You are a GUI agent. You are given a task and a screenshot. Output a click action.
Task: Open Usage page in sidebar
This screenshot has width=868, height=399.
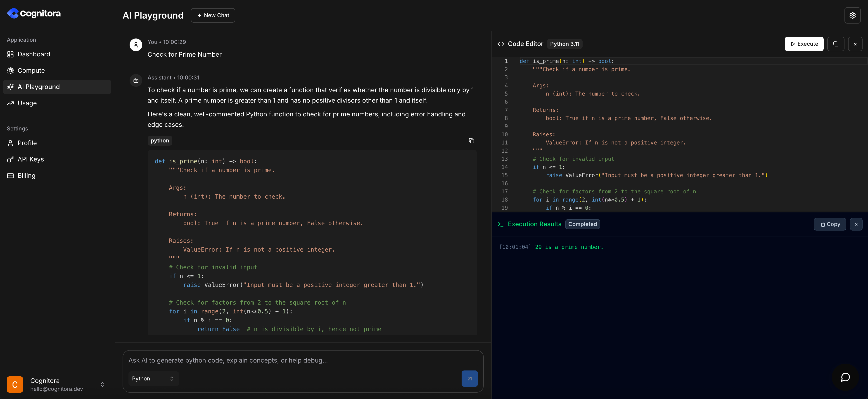27,103
